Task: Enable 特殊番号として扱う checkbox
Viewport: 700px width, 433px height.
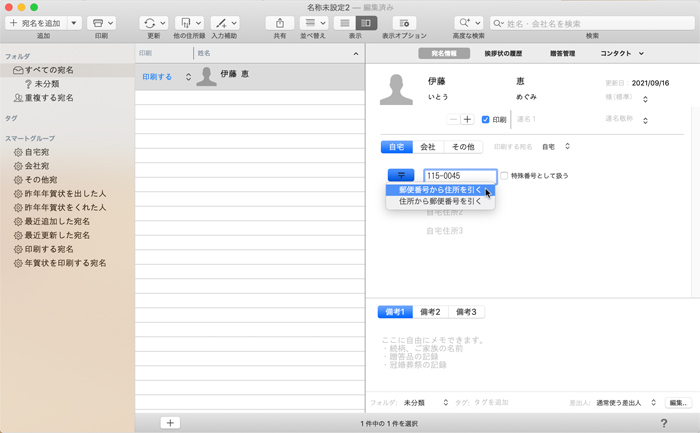Action: (x=505, y=176)
